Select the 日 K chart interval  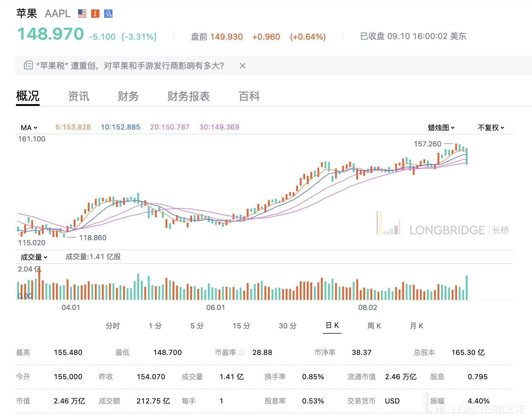tap(332, 325)
